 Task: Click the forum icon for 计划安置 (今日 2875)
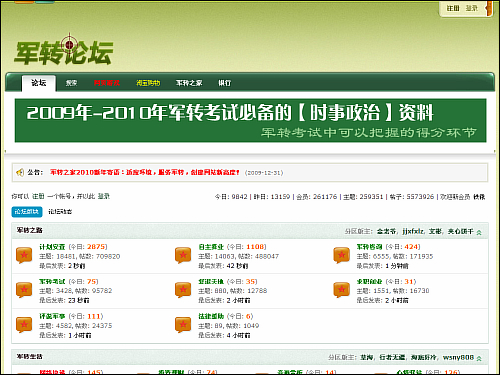tap(24, 255)
